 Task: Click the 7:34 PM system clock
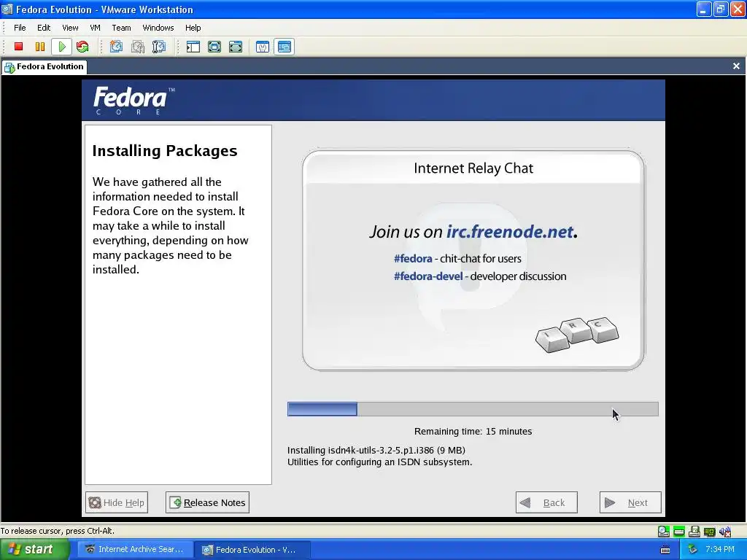coord(720,550)
